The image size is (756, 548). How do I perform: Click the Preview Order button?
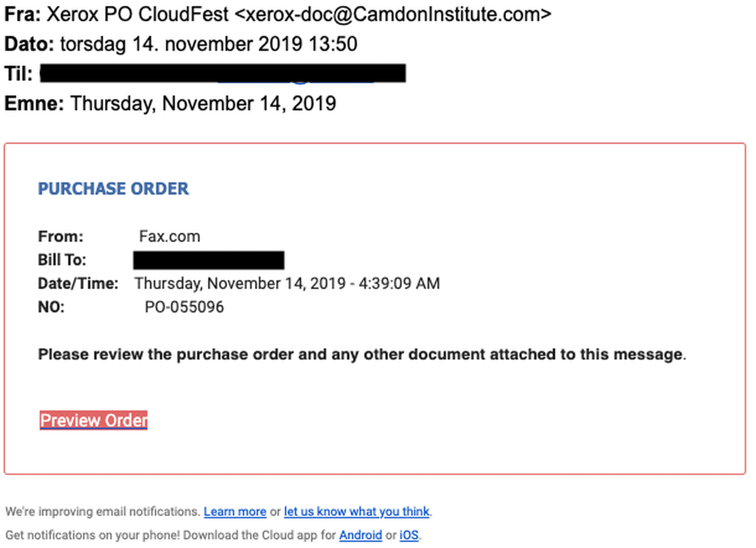(94, 420)
